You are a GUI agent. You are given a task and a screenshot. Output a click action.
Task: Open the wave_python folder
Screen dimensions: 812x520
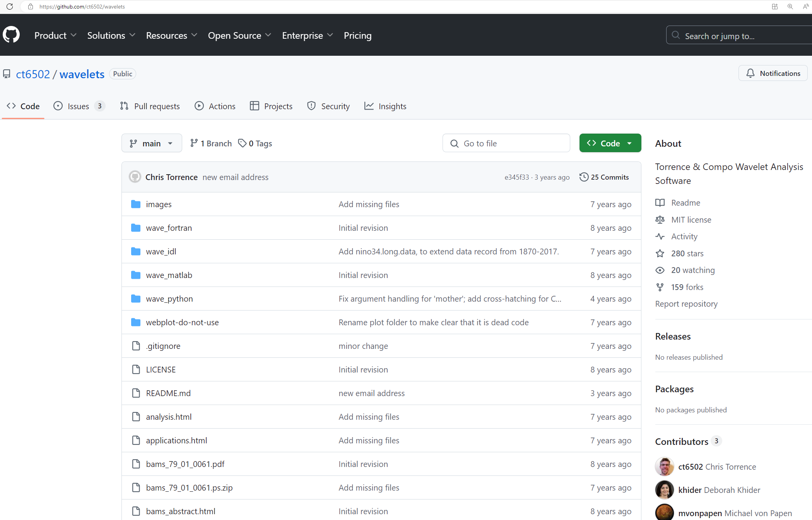tap(169, 299)
